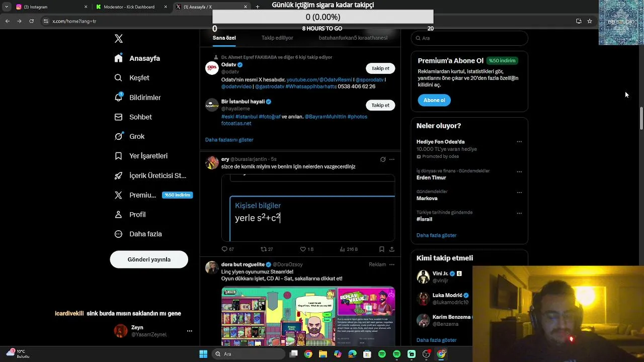The height and width of the screenshot is (362, 644).
Task: Repost ery's post (27 reposts)
Action: point(267,249)
